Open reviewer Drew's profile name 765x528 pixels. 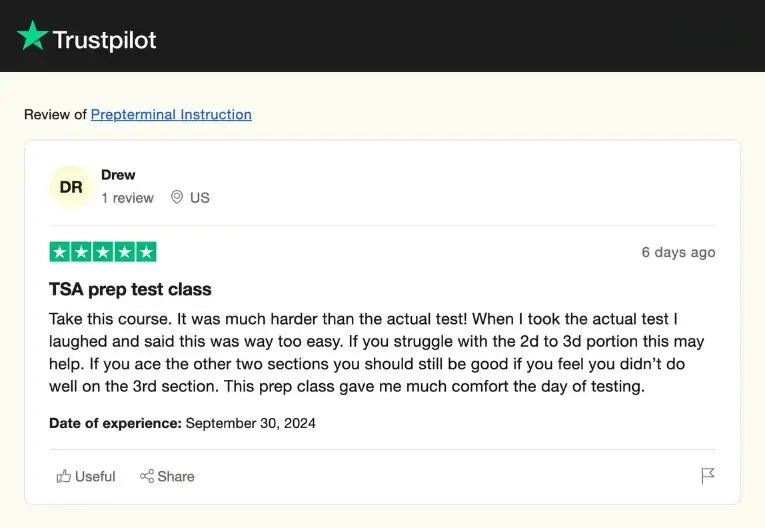pos(118,175)
